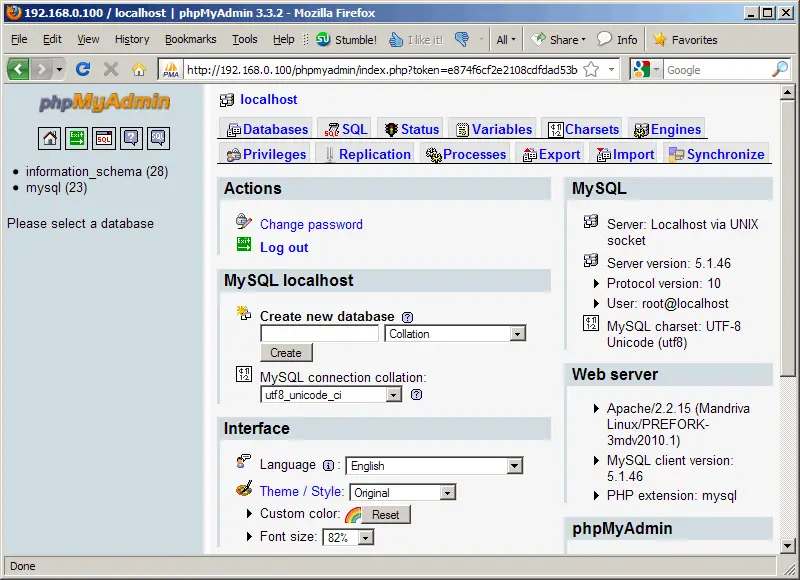The height and width of the screenshot is (580, 800).
Task: Open the address bar URL history dropdown
Action: [x=611, y=69]
